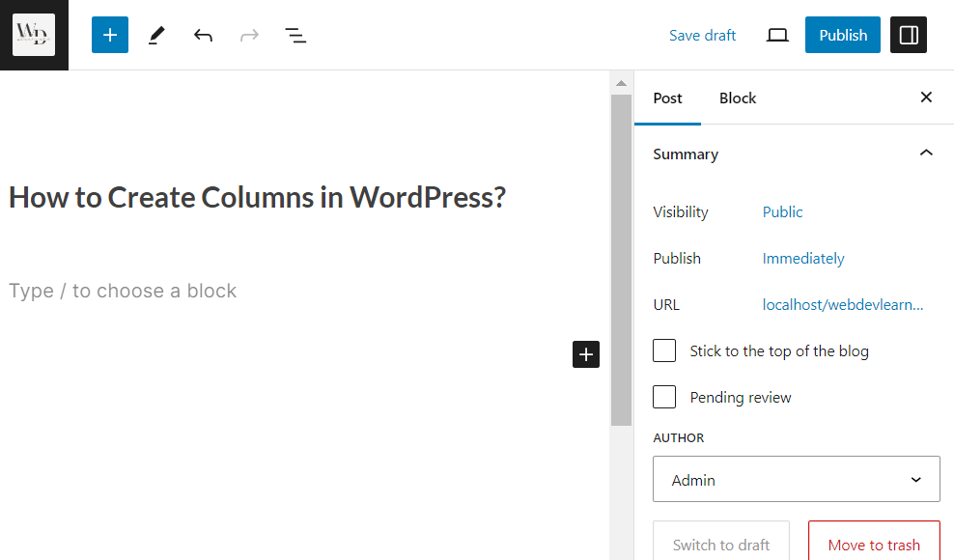Toggle the Settings sidebar panel icon

[909, 35]
